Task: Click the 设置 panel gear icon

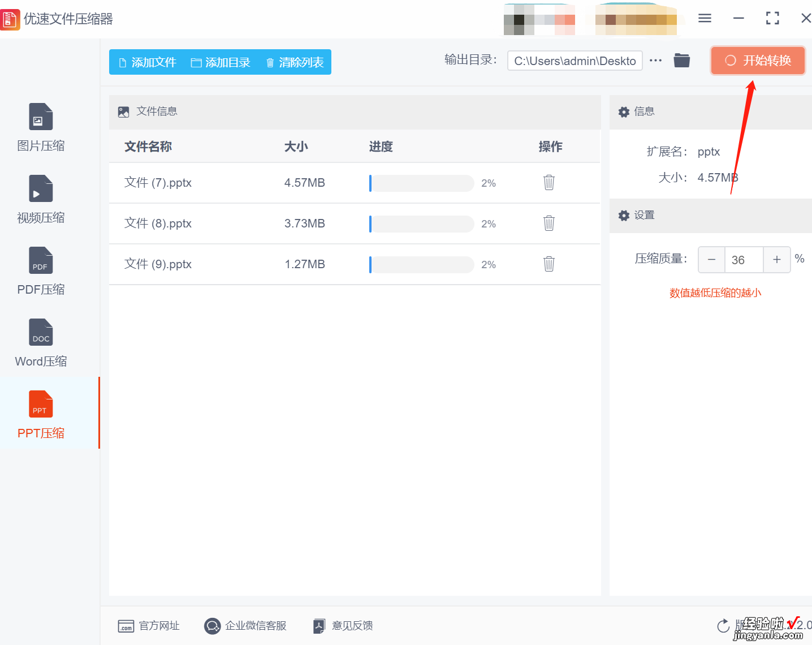Action: coord(624,216)
